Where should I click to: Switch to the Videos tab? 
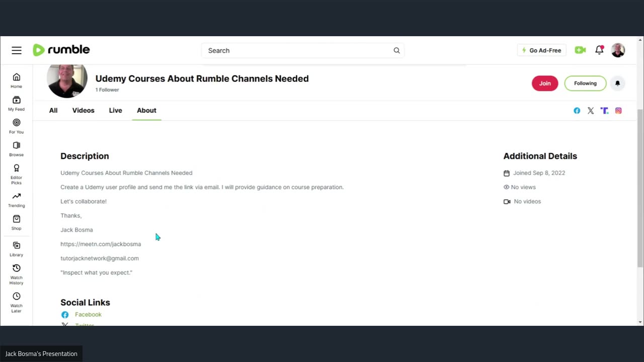(x=83, y=110)
